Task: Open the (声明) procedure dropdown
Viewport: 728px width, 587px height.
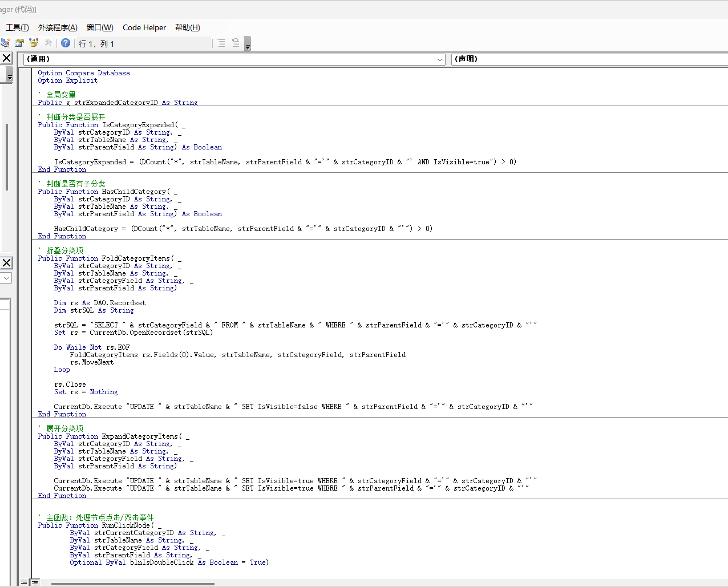Action: coord(588,59)
